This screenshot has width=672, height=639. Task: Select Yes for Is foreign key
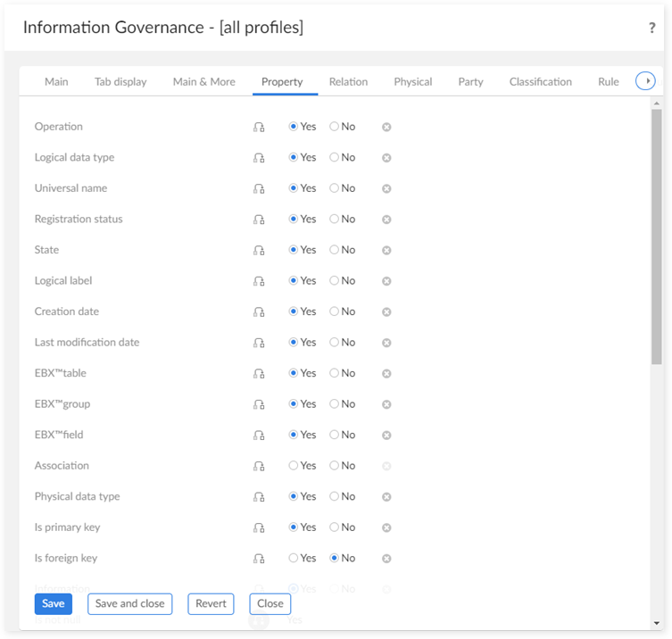coord(294,559)
